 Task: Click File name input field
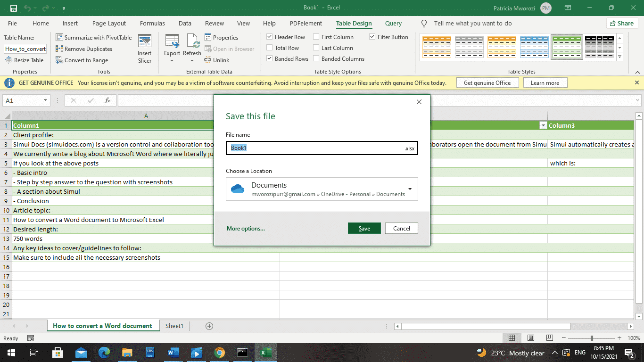click(x=322, y=148)
